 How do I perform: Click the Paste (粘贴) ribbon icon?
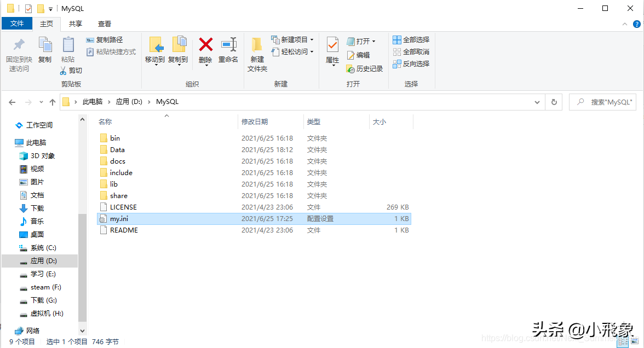[x=68, y=45]
